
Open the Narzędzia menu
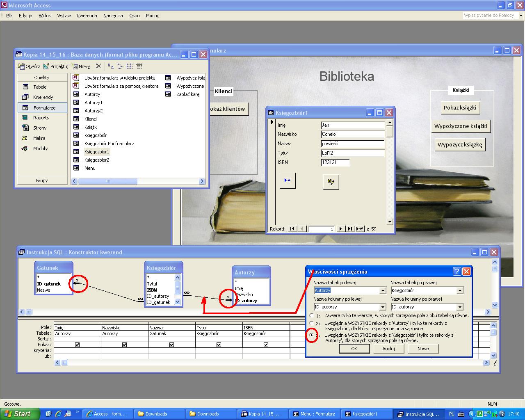click(x=113, y=16)
